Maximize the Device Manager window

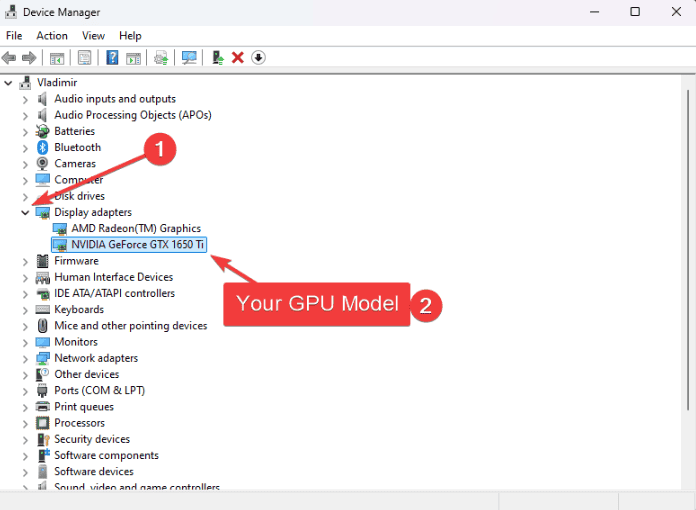(x=635, y=12)
